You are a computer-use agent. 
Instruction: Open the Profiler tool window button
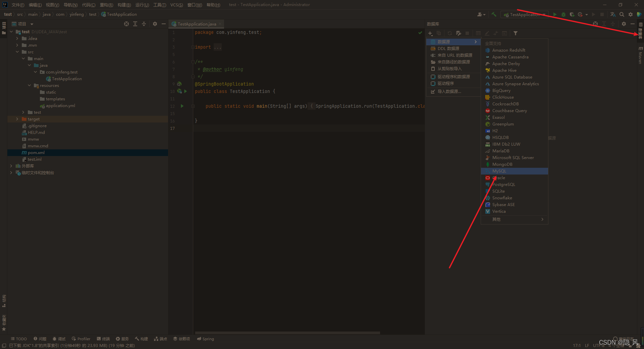click(x=81, y=339)
